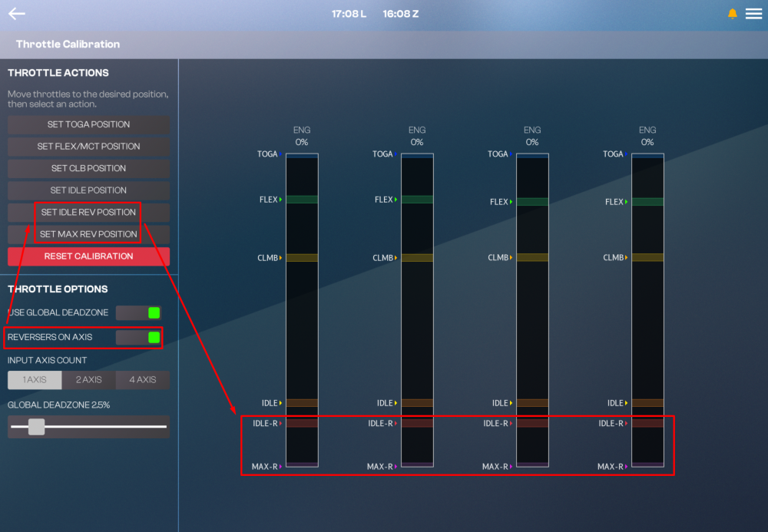Toggle the Reversers On Axis switch
Image resolution: width=768 pixels, height=532 pixels.
pyautogui.click(x=138, y=337)
